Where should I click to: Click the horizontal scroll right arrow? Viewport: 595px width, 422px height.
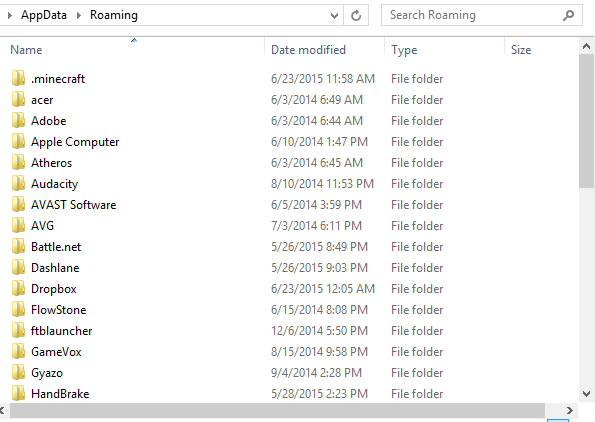point(569,410)
